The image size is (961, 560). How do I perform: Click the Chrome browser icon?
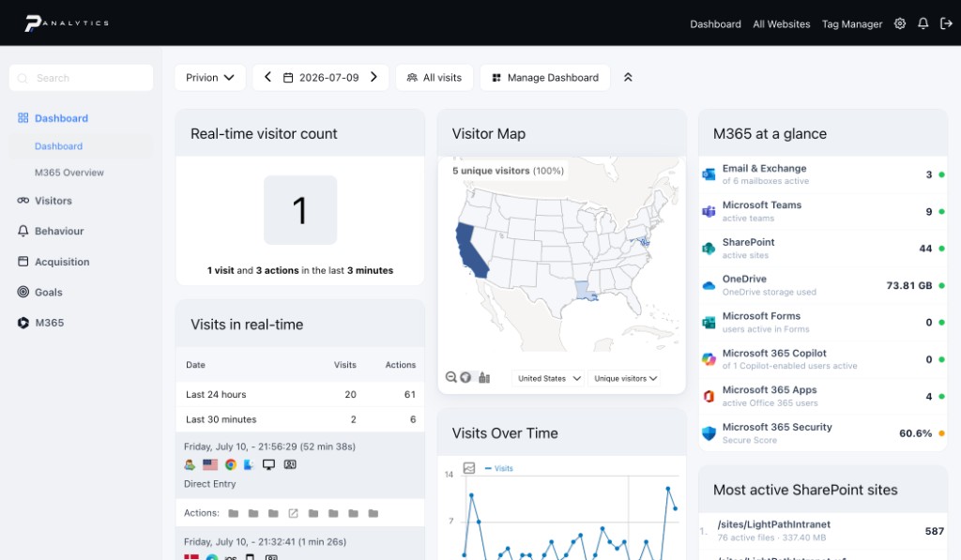point(231,464)
